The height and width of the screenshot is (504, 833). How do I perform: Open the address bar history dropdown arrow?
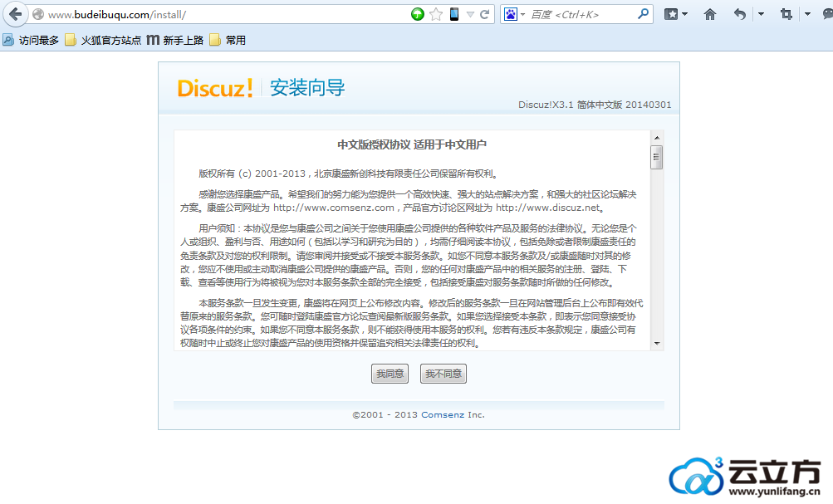[470, 14]
